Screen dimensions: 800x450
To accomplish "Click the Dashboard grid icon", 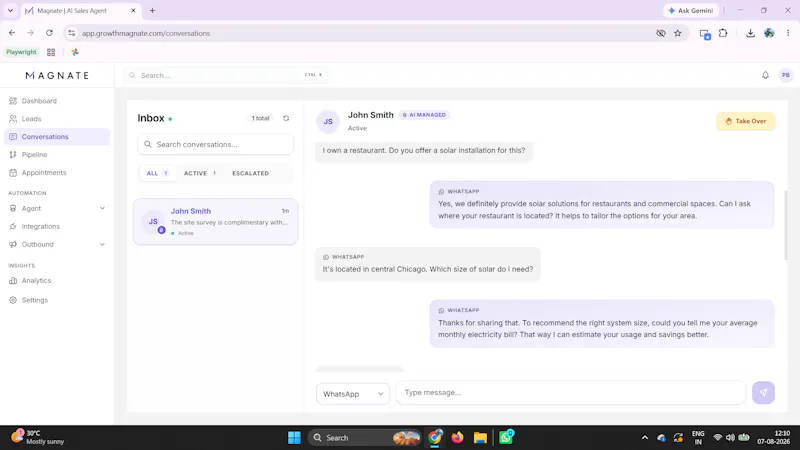I will tap(13, 101).
